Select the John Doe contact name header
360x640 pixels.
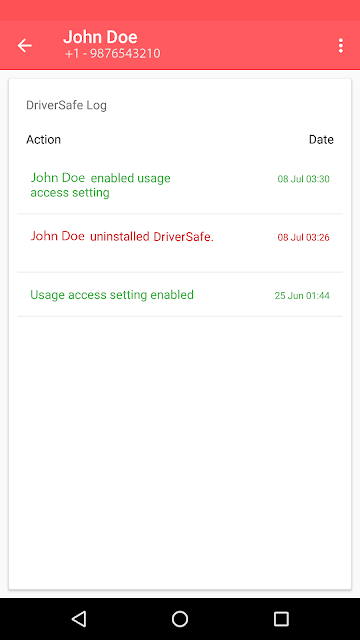[x=100, y=37]
